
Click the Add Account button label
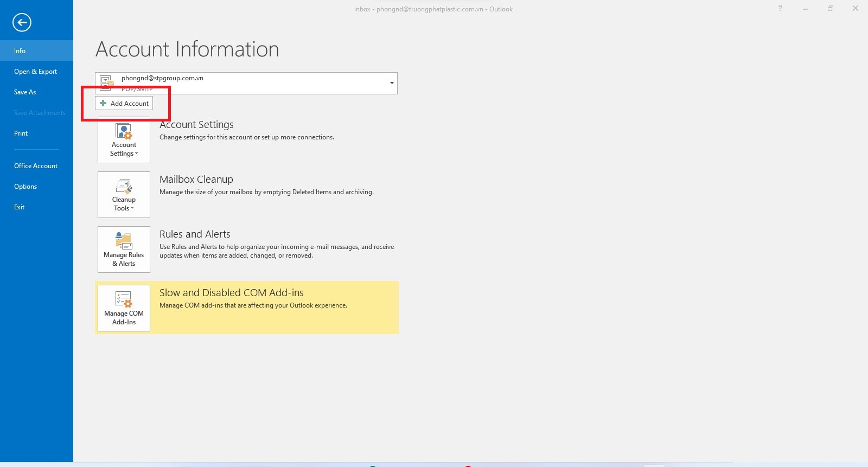(x=130, y=103)
